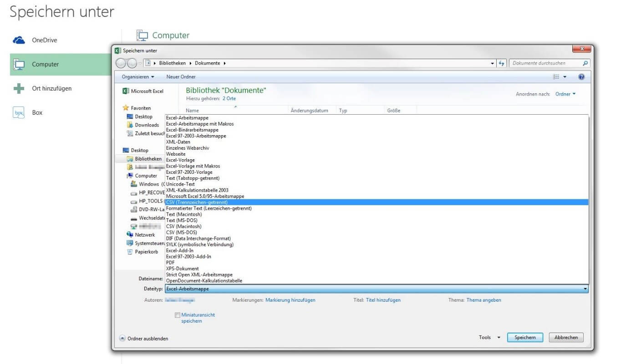Open the view options dropdown arrow

(x=565, y=77)
